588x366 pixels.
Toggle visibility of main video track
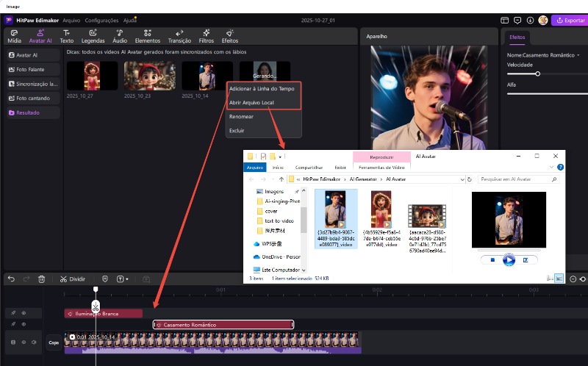tap(24, 342)
